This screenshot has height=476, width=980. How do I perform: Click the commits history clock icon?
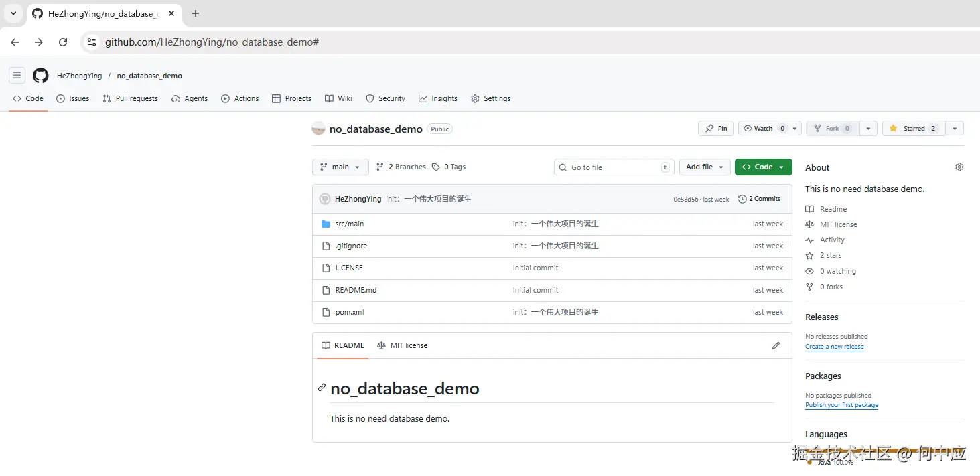pos(742,199)
